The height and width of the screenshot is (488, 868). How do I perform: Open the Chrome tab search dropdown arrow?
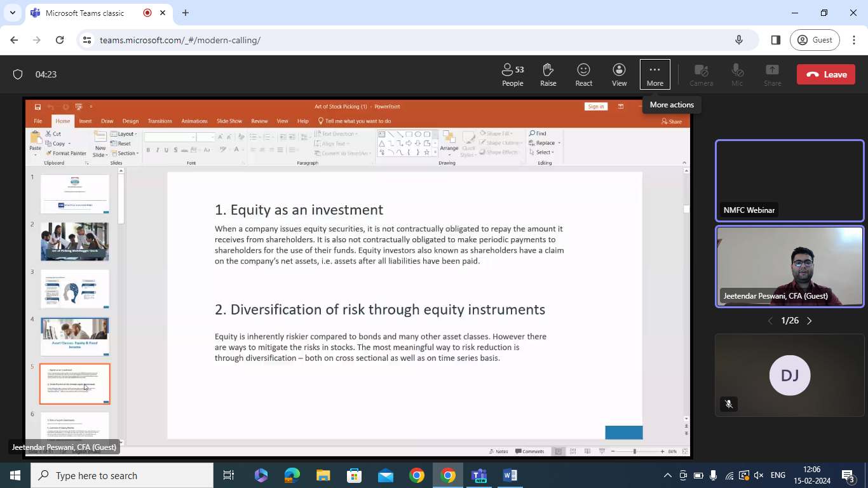(13, 13)
